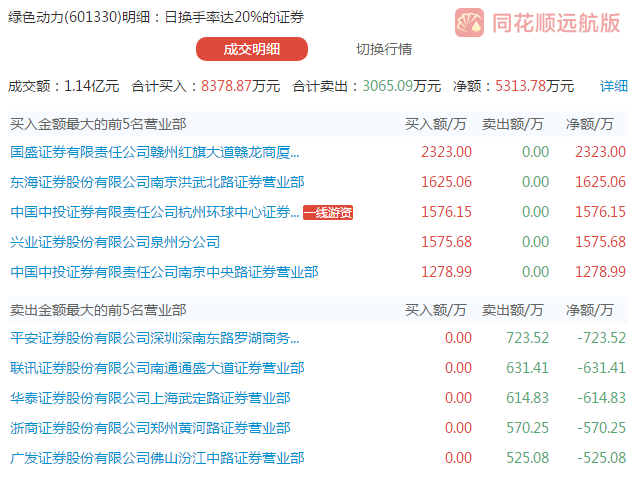Image resolution: width=637 pixels, height=480 pixels.
Task: Click sell amount 631.41 in 联讯证券 row
Action: tap(527, 368)
